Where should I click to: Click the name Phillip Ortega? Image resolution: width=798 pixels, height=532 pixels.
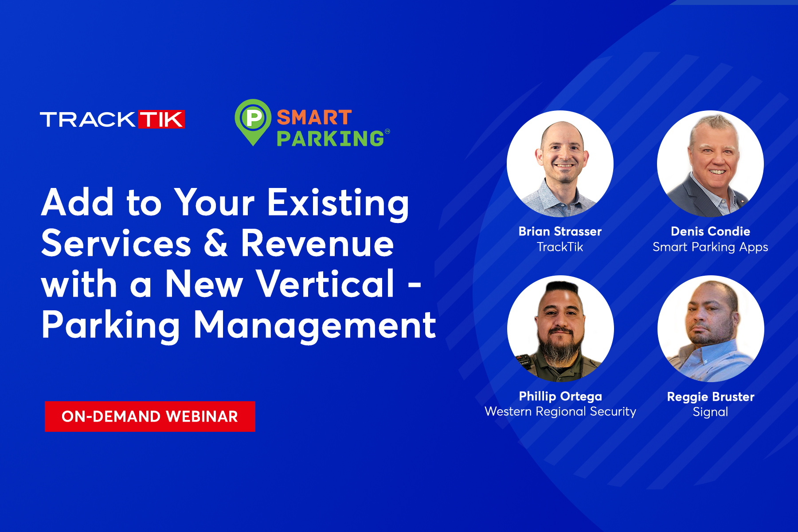pyautogui.click(x=560, y=396)
